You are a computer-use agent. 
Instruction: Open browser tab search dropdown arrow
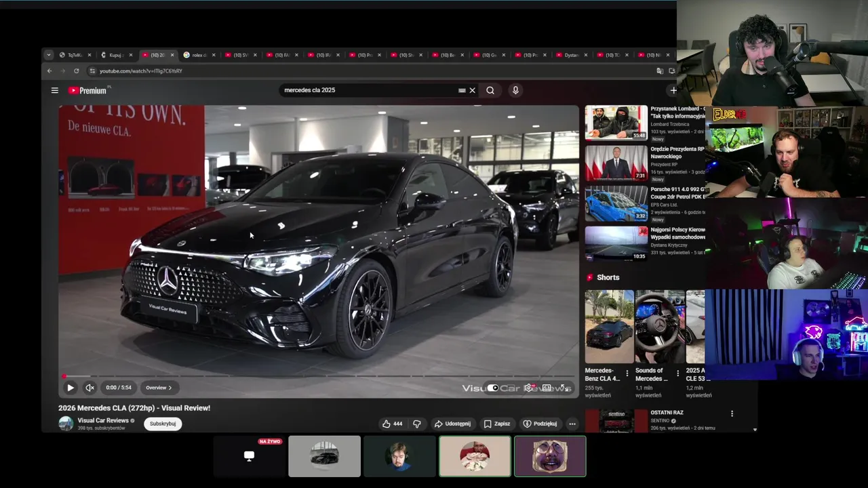click(x=49, y=55)
